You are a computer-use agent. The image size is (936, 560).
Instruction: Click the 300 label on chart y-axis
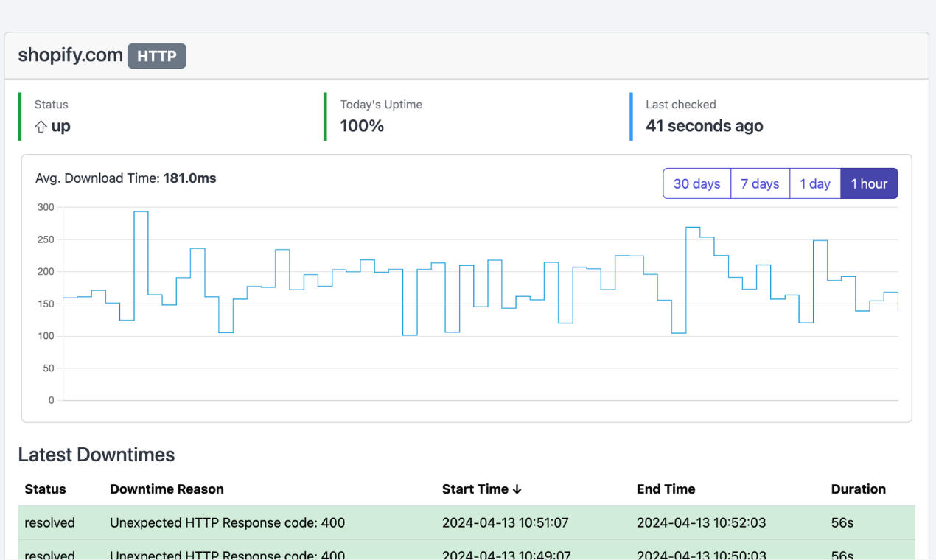point(46,207)
